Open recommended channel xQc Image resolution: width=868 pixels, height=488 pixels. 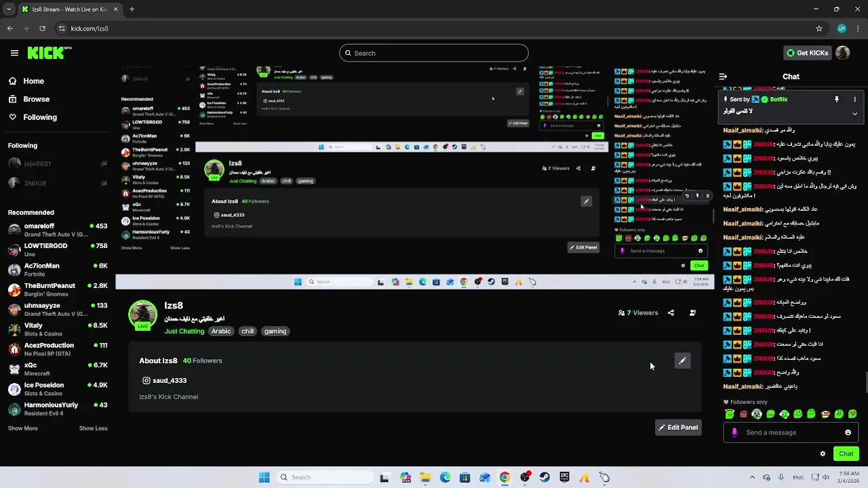point(58,369)
